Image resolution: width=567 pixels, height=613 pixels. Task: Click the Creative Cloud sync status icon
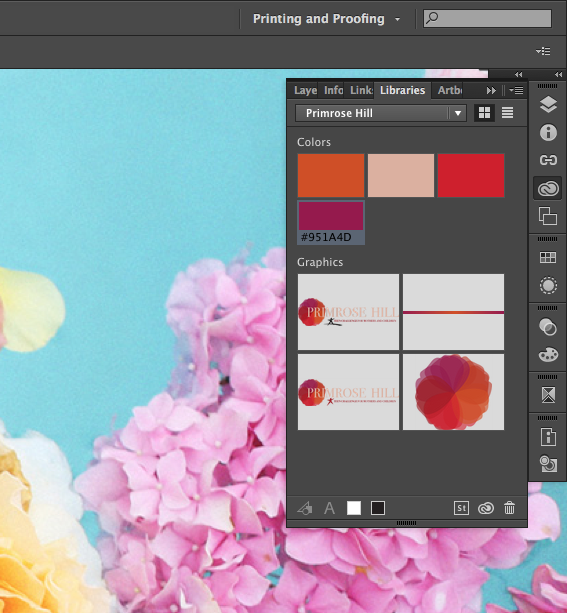486,508
